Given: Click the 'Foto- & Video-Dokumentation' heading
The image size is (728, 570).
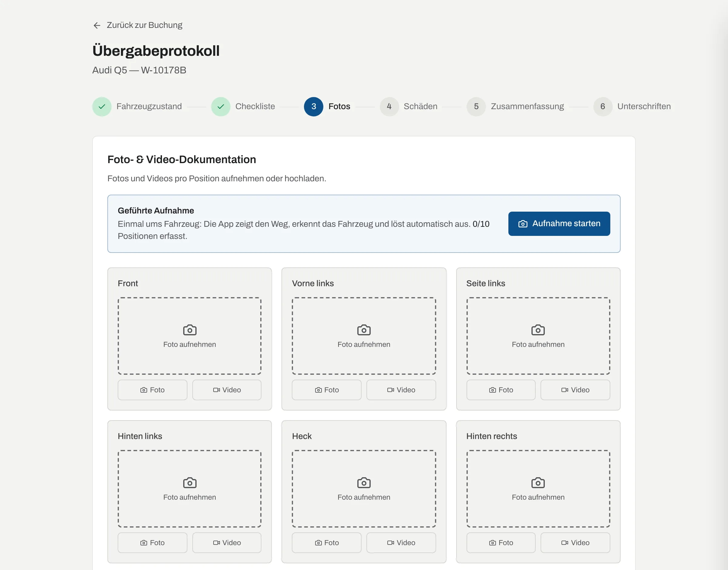Looking at the screenshot, I should coord(182,159).
